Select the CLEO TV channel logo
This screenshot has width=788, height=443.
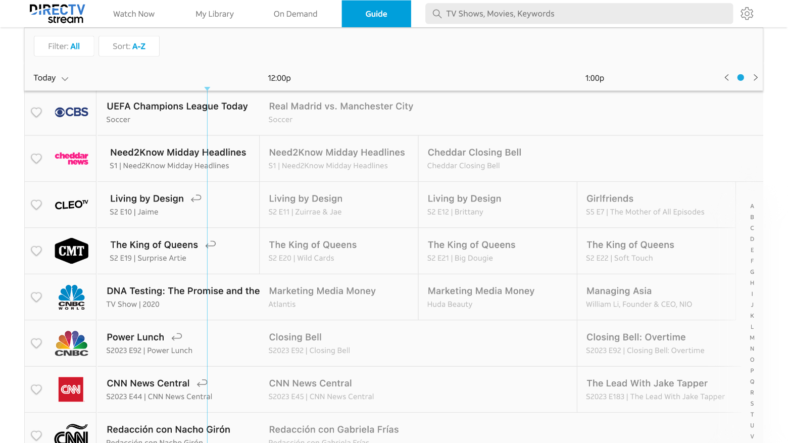(71, 204)
